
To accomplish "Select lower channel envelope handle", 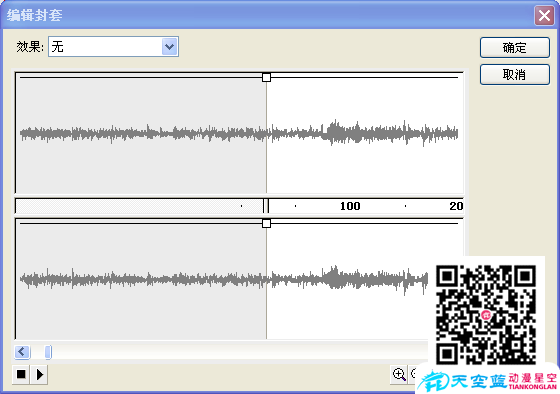I will 266,224.
